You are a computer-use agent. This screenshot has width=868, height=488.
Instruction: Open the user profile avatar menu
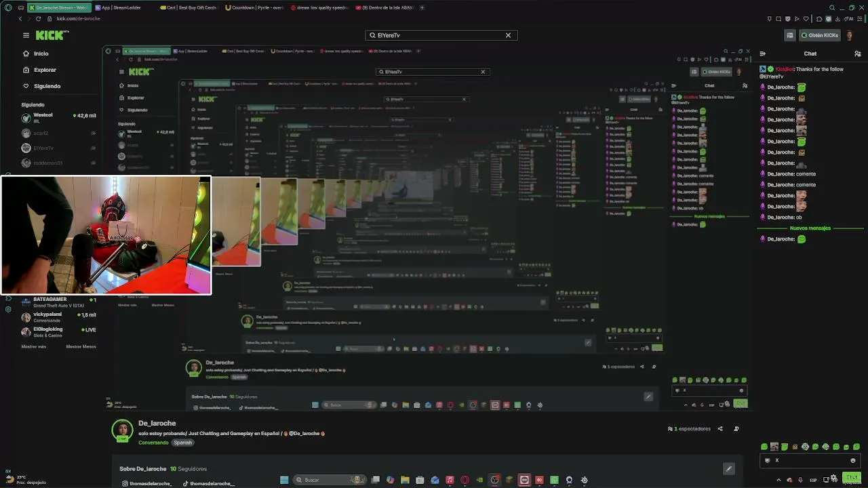click(x=849, y=35)
